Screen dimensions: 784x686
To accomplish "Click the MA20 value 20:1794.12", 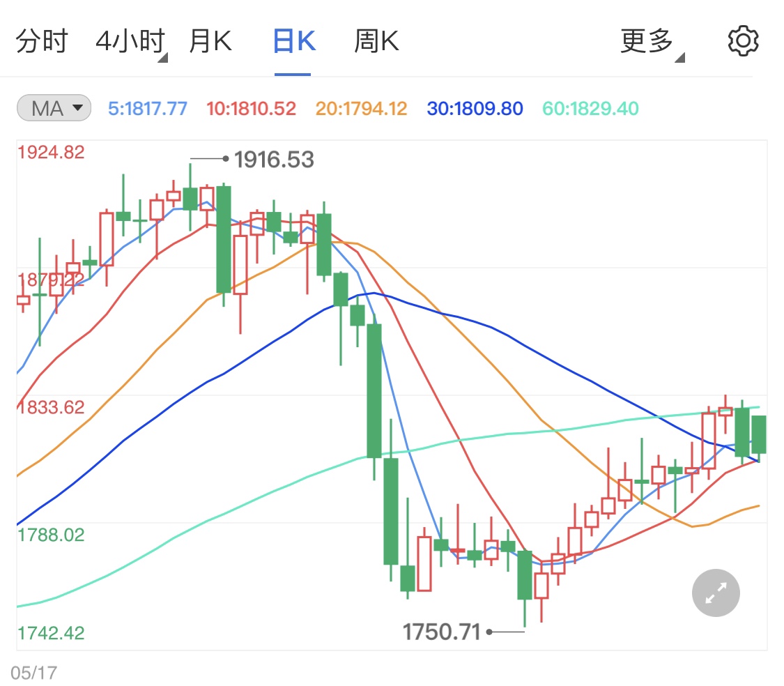I will tap(362, 109).
